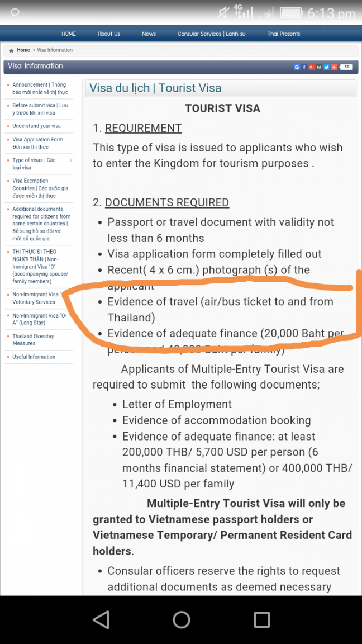Expand the Type of visas submenu arrow
362x644 pixels.
(70, 160)
